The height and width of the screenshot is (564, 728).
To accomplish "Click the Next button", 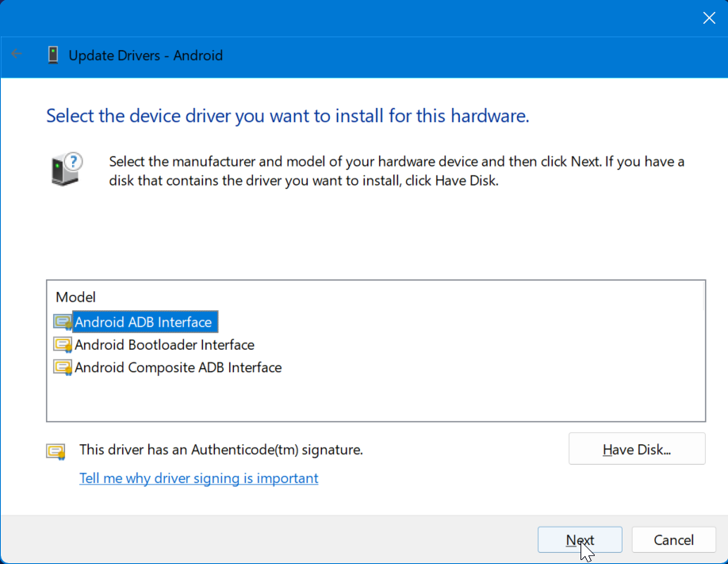I will [x=580, y=539].
